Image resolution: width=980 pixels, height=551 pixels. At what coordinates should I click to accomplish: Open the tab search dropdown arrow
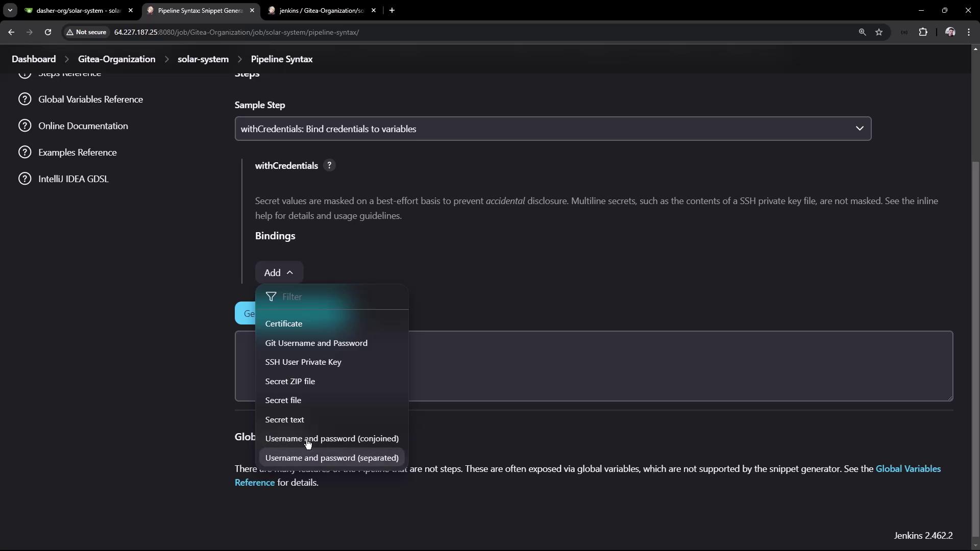tap(10, 10)
